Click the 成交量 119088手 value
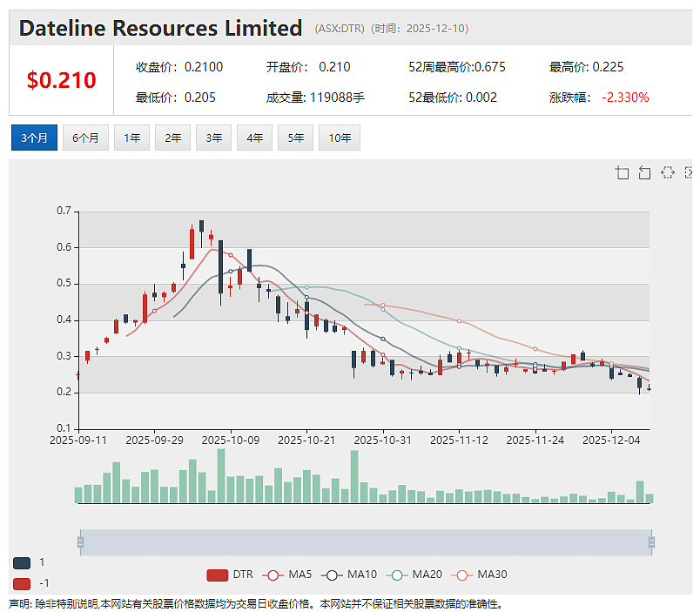 click(x=337, y=98)
